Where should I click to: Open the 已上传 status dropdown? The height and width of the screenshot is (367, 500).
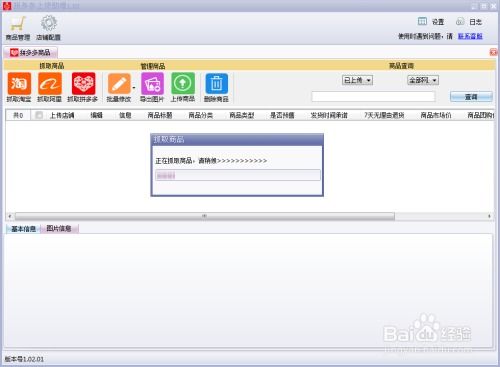point(357,80)
